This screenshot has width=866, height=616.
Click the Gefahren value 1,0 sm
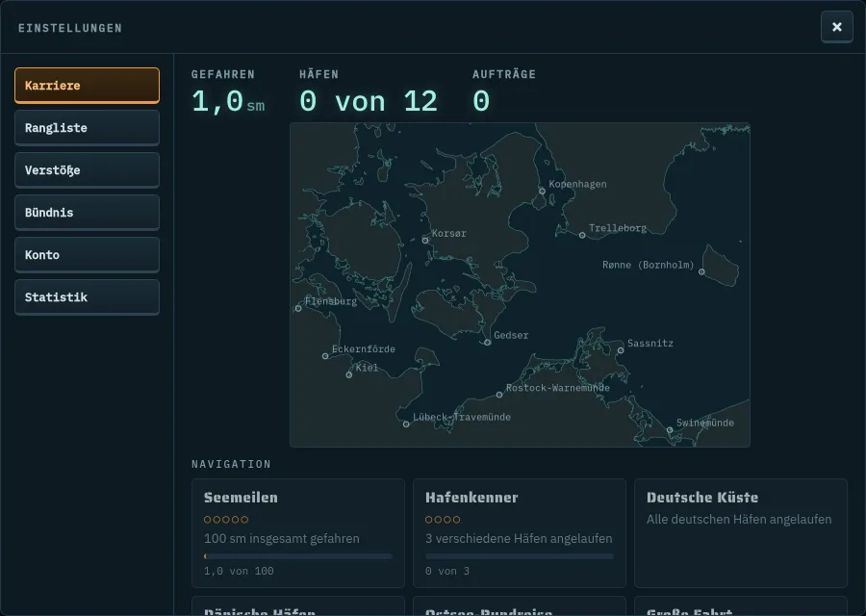[227, 102]
